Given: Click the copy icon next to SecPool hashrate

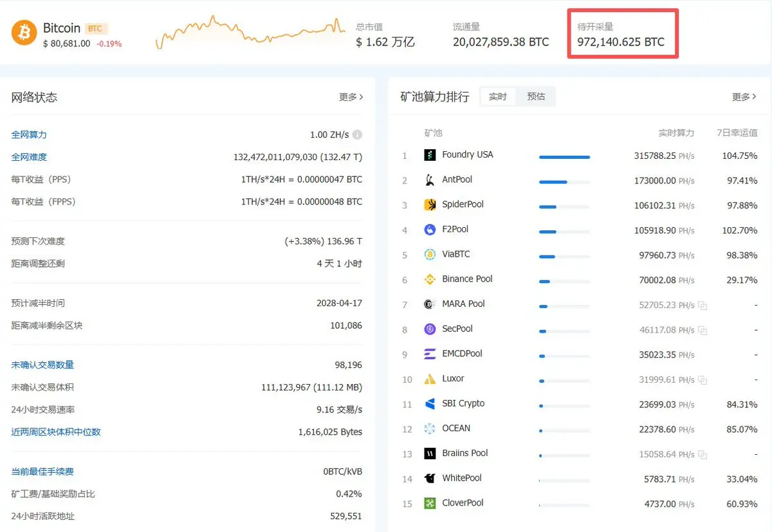Looking at the screenshot, I should (x=703, y=331).
